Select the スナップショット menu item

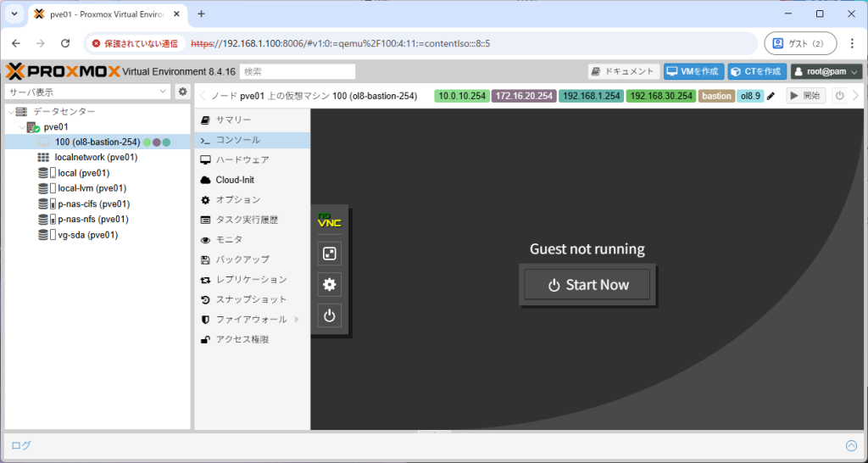(251, 299)
